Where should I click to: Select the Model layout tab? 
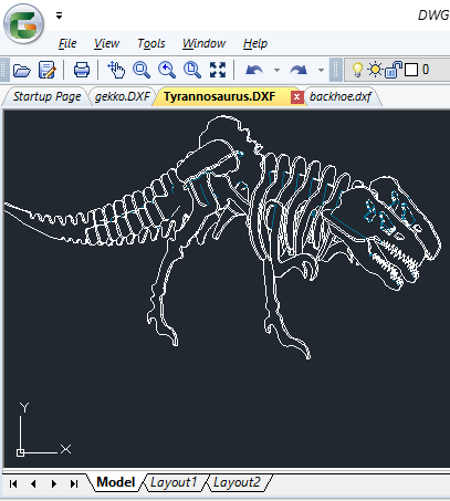point(116,482)
